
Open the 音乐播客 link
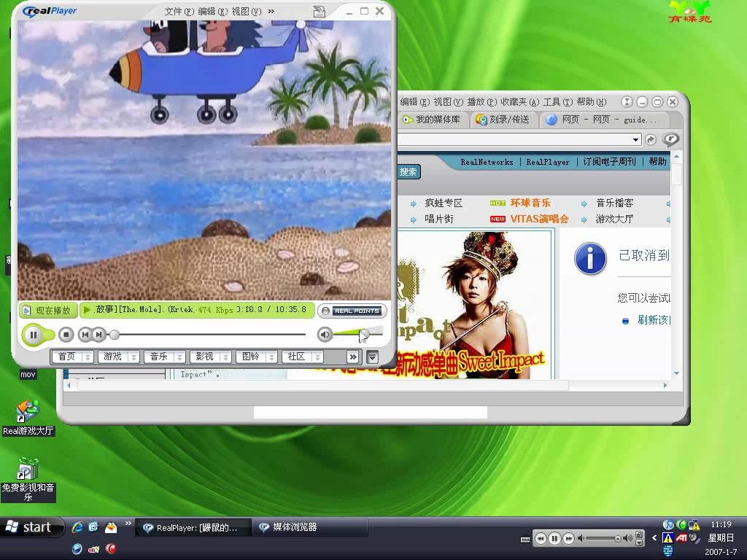pyautogui.click(x=614, y=203)
